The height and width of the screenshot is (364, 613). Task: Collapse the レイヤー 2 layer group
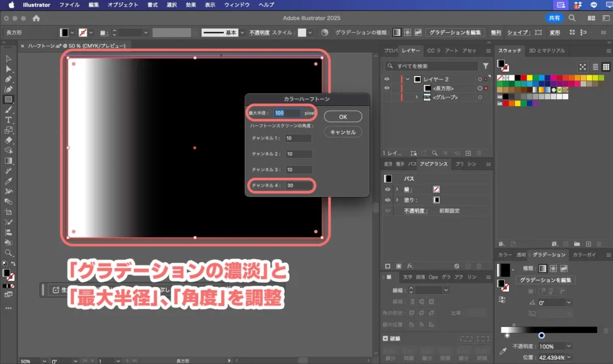tap(408, 79)
